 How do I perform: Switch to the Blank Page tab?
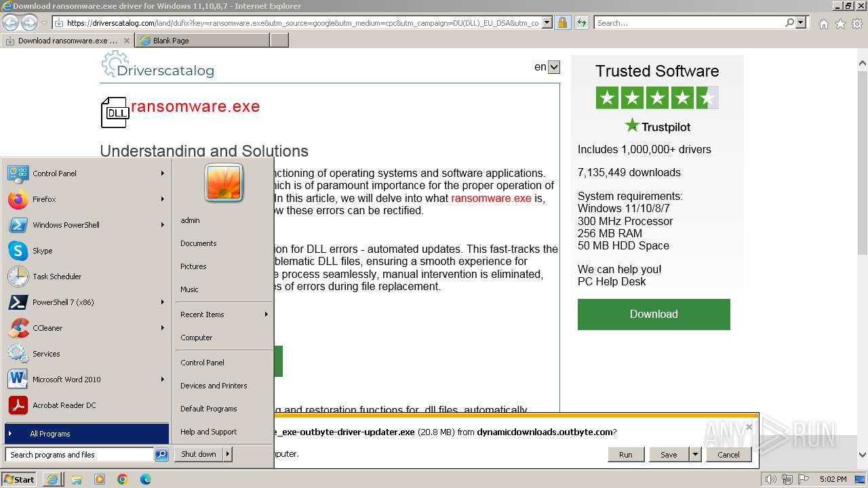click(203, 41)
